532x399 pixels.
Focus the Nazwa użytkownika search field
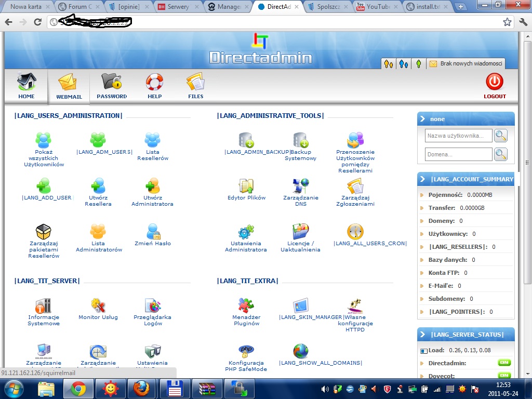point(458,136)
